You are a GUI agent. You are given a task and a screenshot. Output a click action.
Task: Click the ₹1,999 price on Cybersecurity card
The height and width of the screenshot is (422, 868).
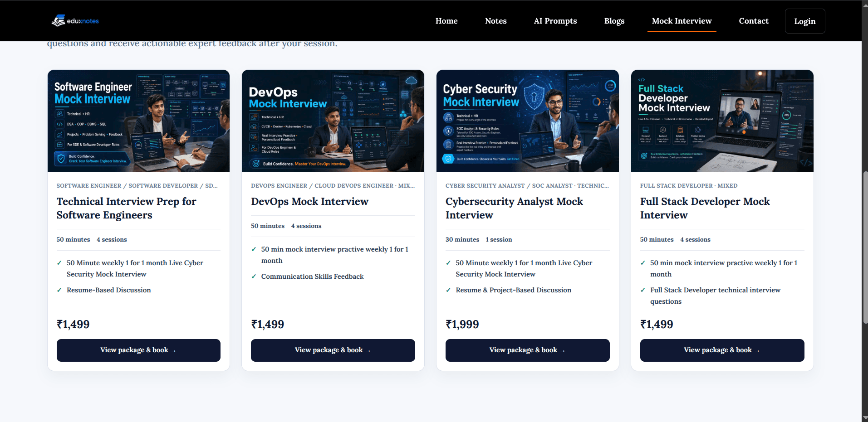[462, 324]
